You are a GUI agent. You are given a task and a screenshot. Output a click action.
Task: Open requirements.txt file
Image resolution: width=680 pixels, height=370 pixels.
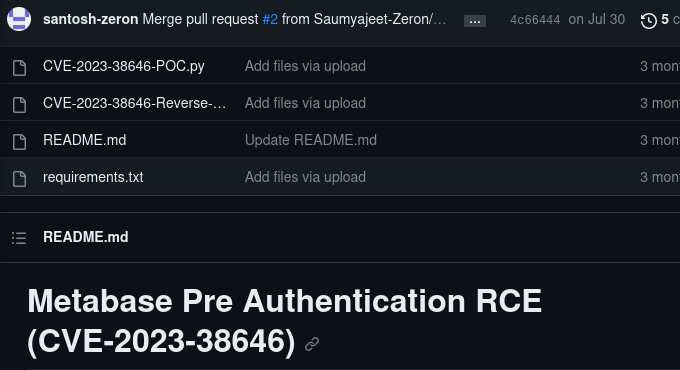(93, 177)
